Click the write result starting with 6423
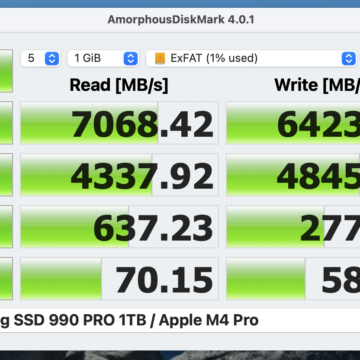Screen dimensions: 360x360 [293, 123]
